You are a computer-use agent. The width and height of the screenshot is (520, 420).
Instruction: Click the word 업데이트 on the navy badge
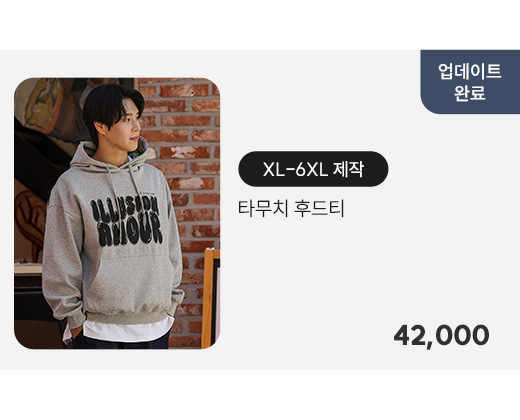[470, 71]
